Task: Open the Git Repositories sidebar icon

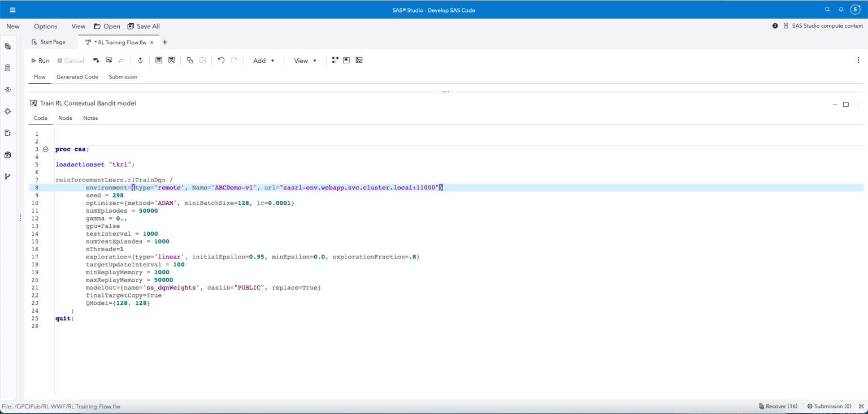Action: click(x=8, y=176)
